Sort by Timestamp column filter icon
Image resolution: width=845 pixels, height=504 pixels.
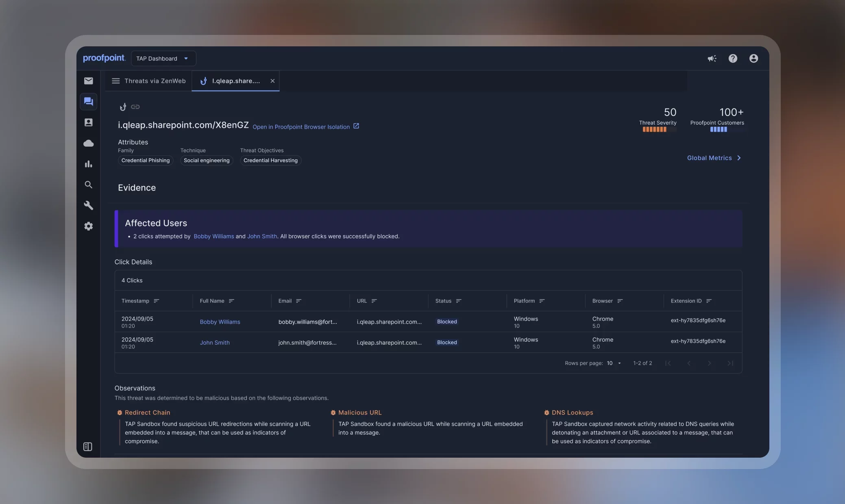[x=156, y=301]
